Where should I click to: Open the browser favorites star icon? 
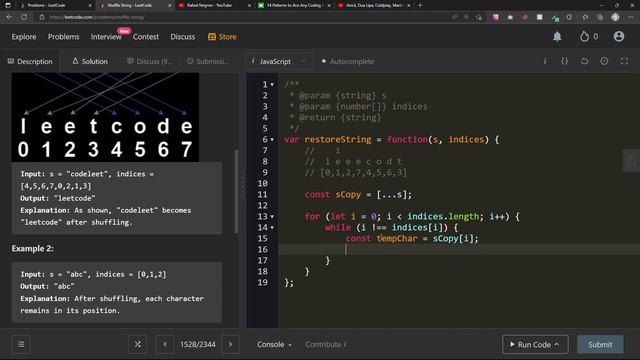[585, 17]
